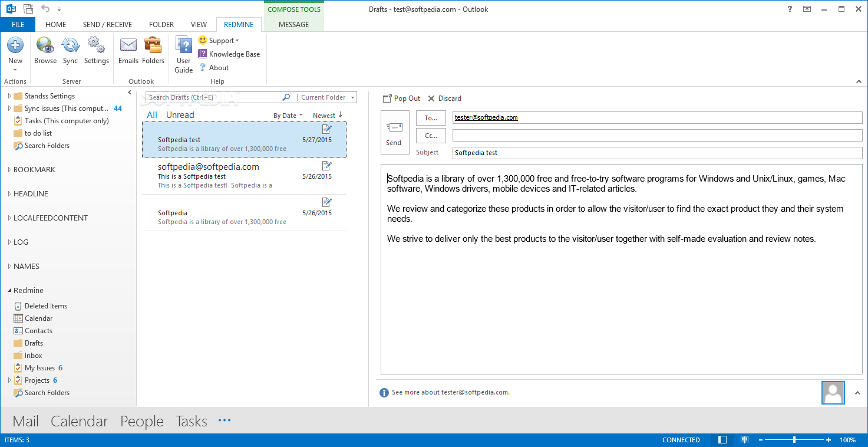
Task: Click the To... recipients button
Action: [x=431, y=118]
